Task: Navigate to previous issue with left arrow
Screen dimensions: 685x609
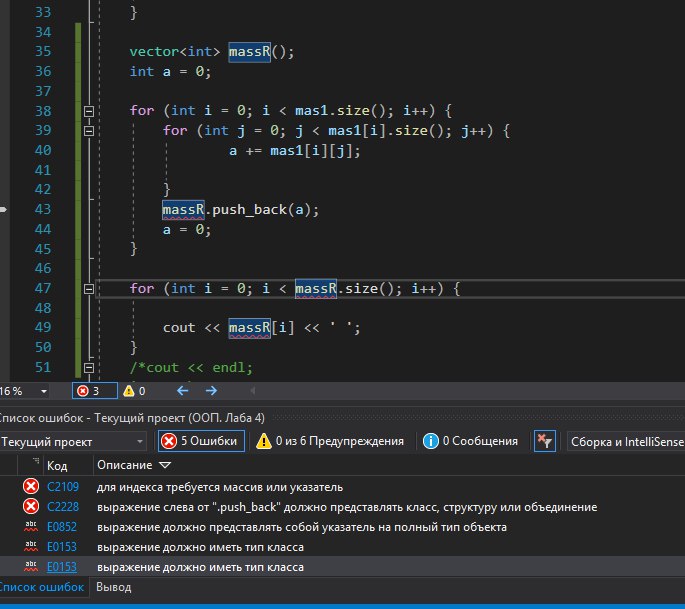Action: pyautogui.click(x=183, y=391)
